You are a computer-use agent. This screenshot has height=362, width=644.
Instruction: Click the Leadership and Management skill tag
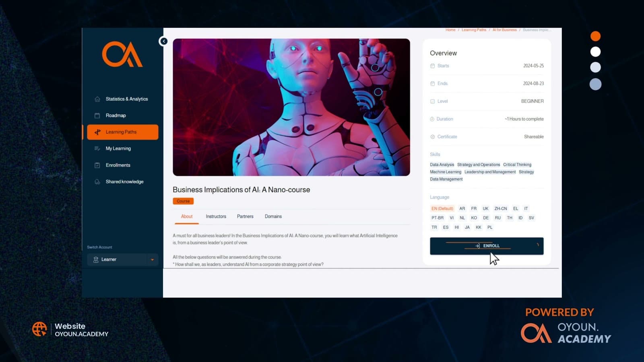490,172
